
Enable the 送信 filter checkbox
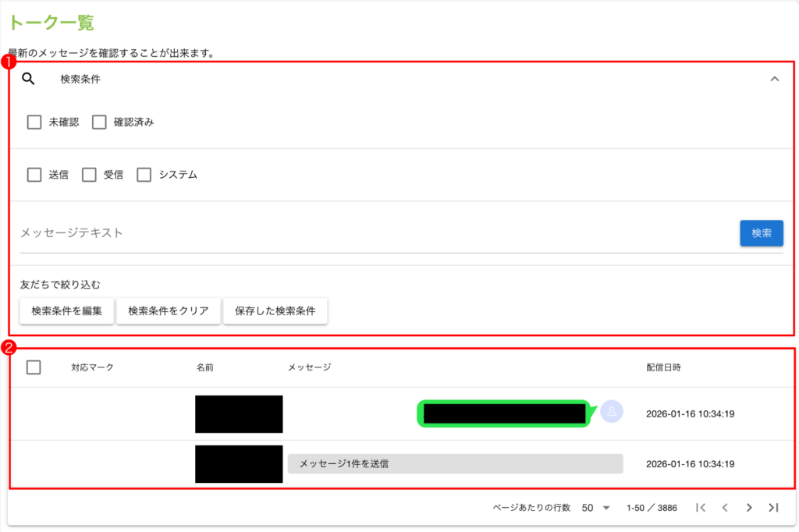(x=34, y=175)
